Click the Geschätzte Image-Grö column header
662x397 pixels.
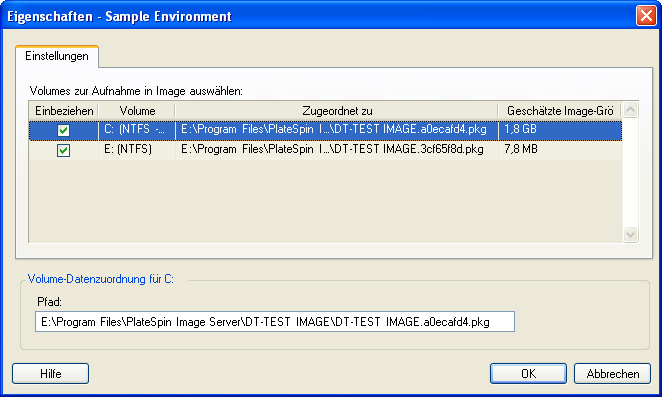(x=560, y=111)
